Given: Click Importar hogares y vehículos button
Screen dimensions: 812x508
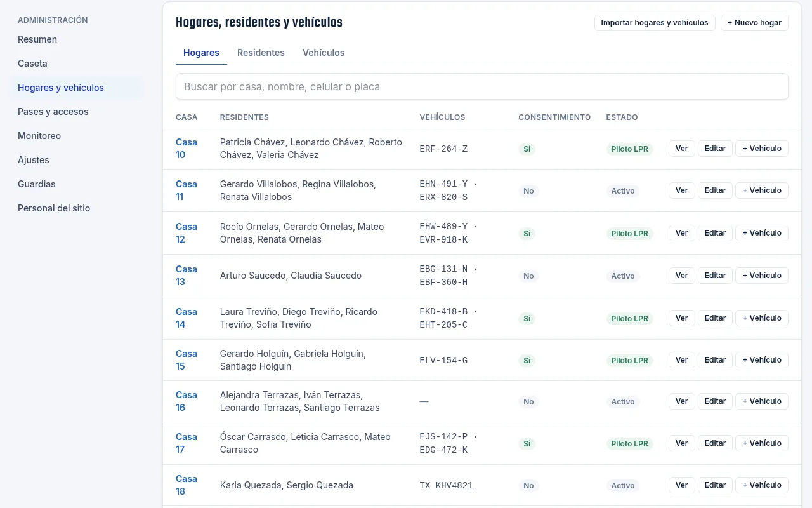Looking at the screenshot, I should 655,23.
